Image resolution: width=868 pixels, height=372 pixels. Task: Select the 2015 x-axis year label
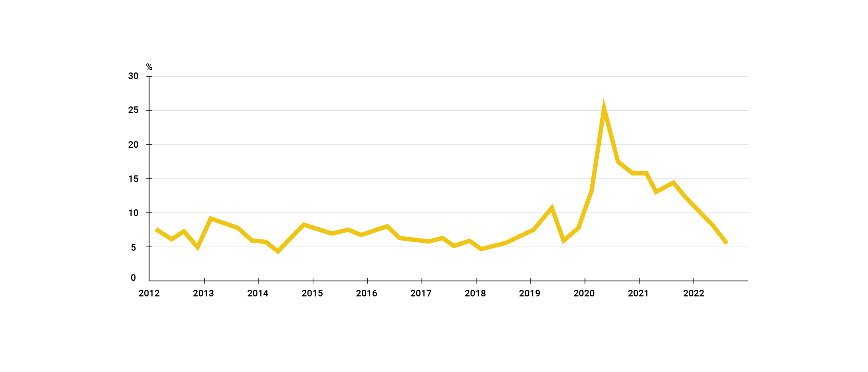click(x=312, y=294)
